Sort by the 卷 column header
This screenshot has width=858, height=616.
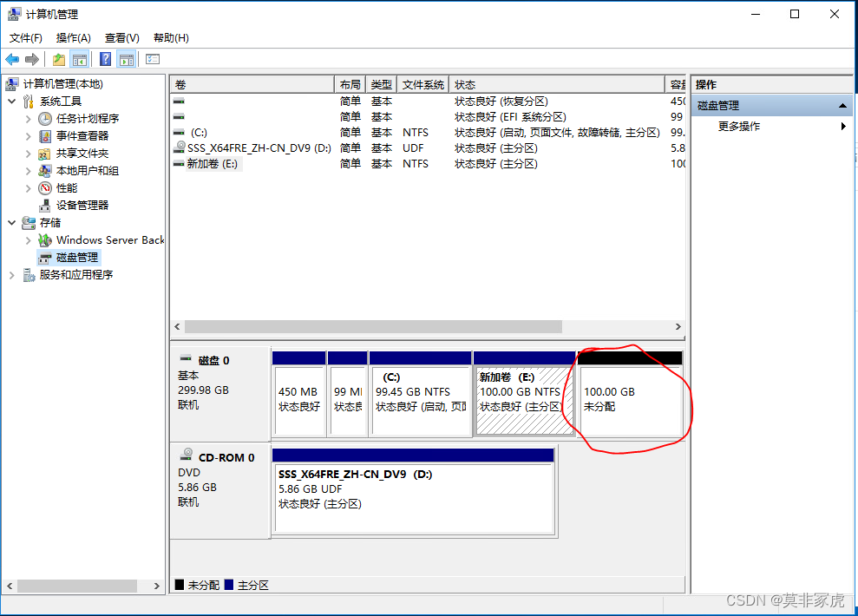pyautogui.click(x=252, y=85)
